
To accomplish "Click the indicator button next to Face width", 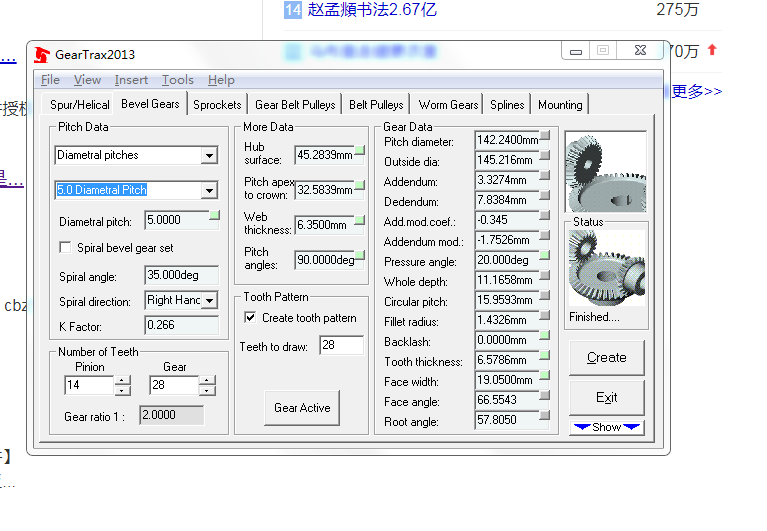I will pos(545,376).
